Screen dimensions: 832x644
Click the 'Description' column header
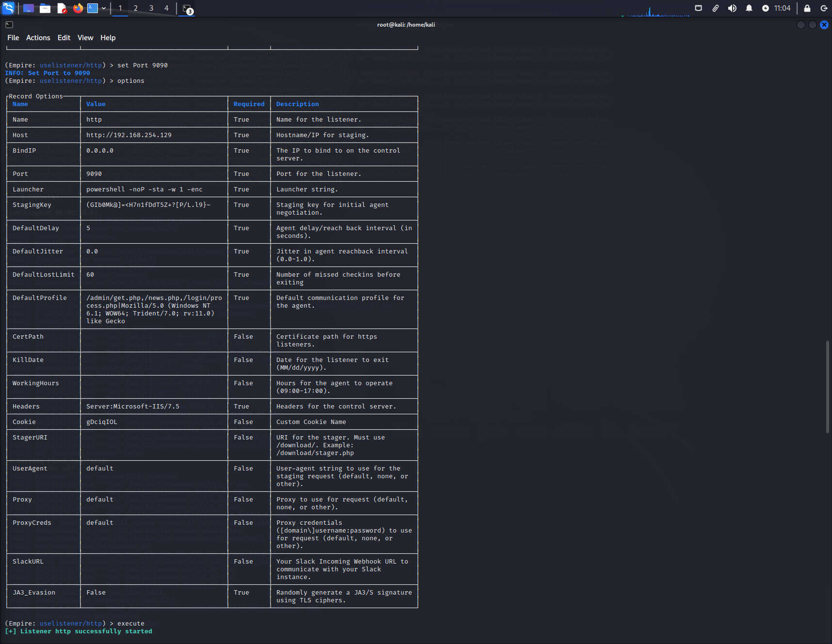[x=298, y=104]
